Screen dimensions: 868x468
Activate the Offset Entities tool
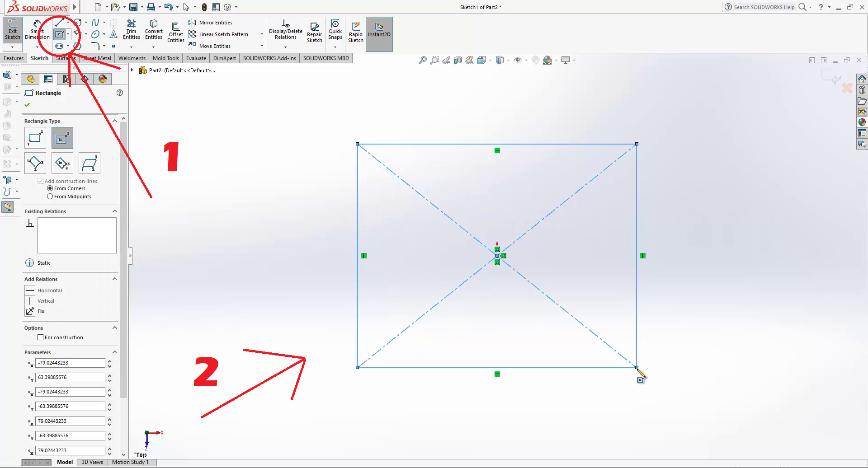tap(175, 33)
